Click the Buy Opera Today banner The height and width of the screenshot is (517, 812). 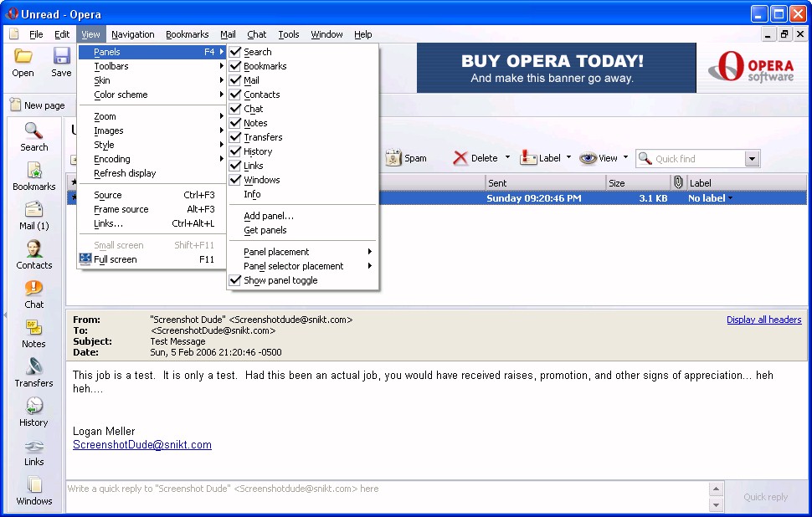[556, 68]
